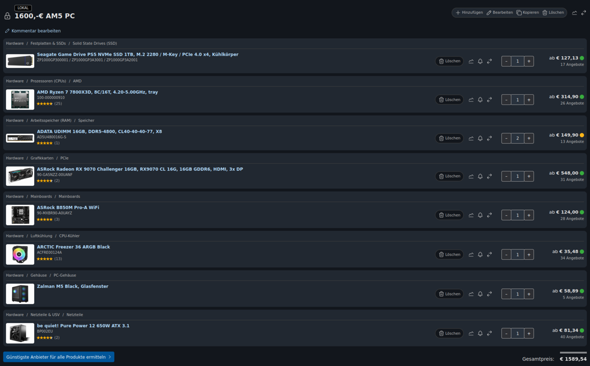
Task: Open the CPU-Kühler breadcrumb category
Action: pos(69,236)
